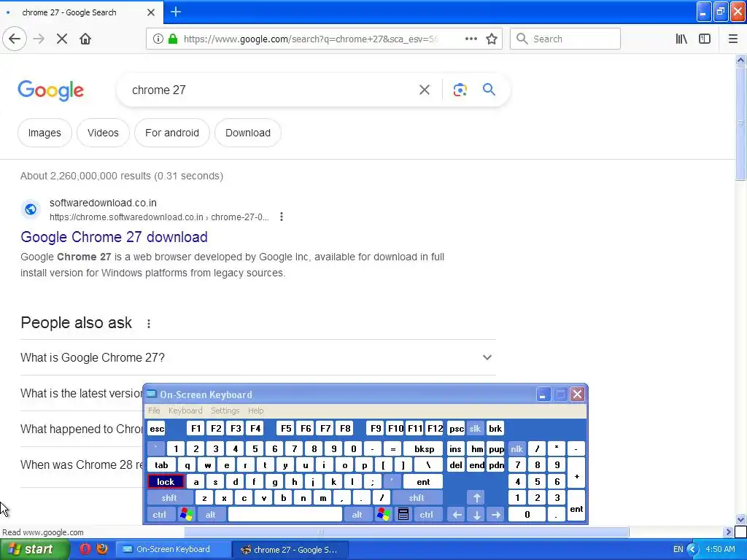Click vertical scrollbar up arrow
The height and width of the screenshot is (560, 747).
(740, 60)
